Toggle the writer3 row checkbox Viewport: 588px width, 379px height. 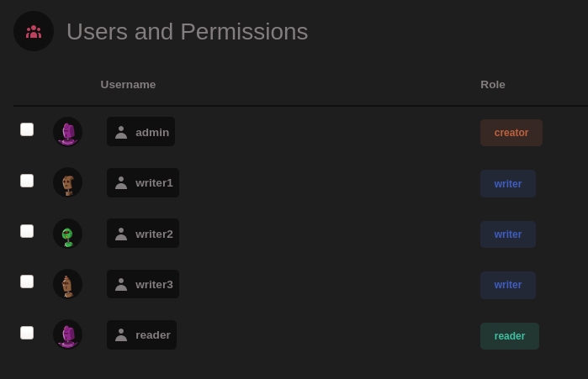pyautogui.click(x=27, y=282)
